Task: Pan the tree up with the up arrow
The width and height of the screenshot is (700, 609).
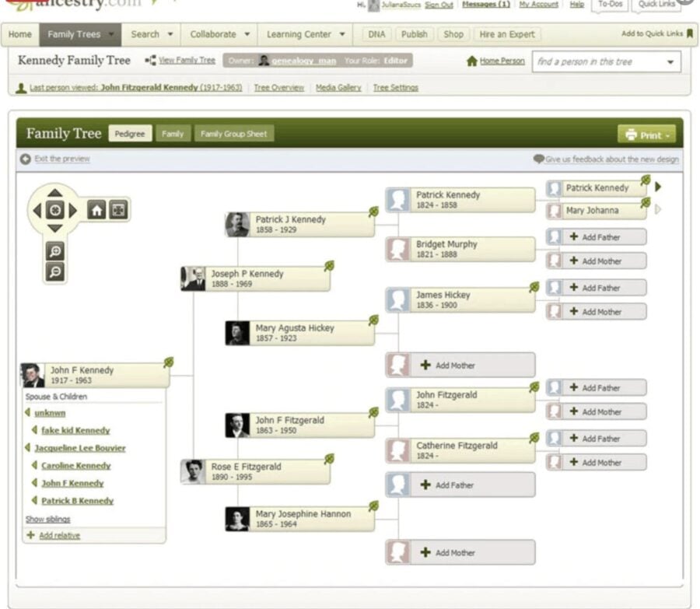Action: [x=54, y=192]
